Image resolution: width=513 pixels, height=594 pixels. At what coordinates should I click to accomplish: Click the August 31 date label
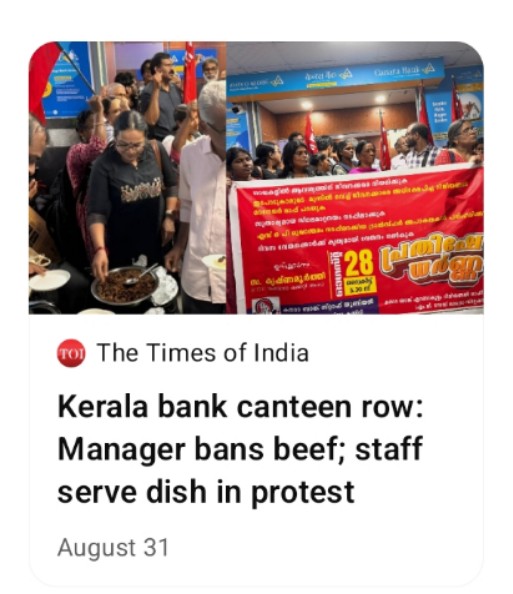[113, 547]
